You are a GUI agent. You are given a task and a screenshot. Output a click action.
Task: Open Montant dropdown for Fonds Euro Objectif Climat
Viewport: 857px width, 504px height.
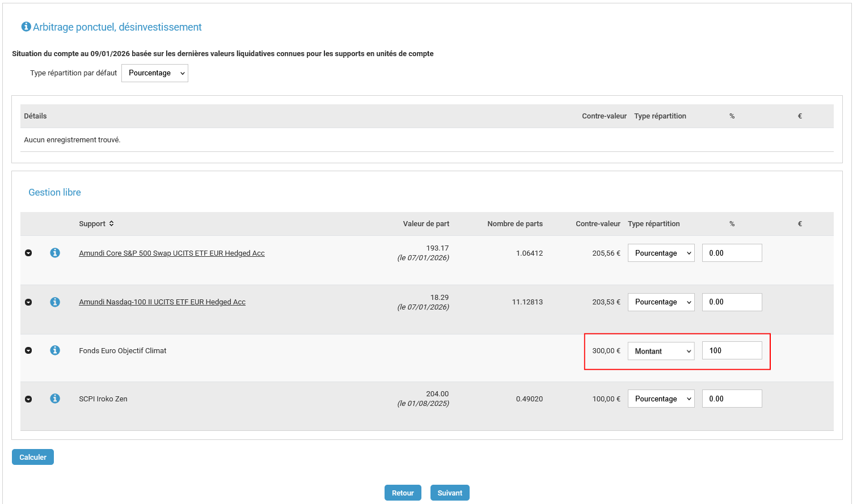(x=661, y=351)
